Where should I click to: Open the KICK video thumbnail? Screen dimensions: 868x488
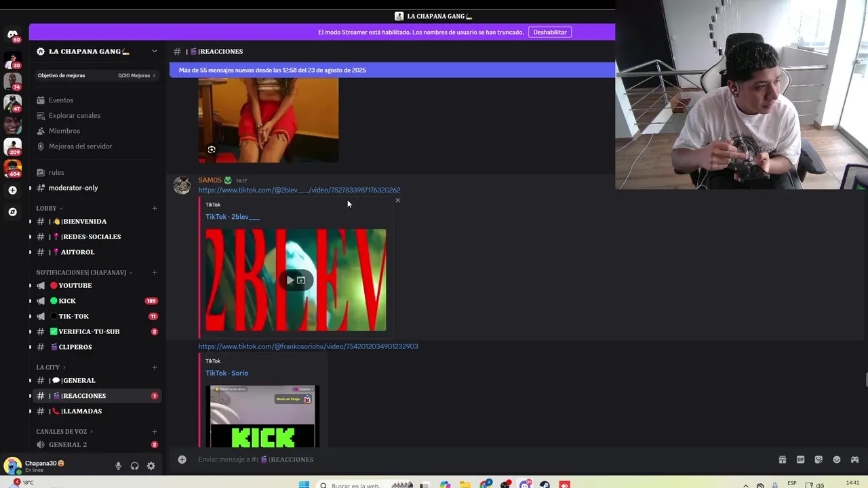coord(262,416)
